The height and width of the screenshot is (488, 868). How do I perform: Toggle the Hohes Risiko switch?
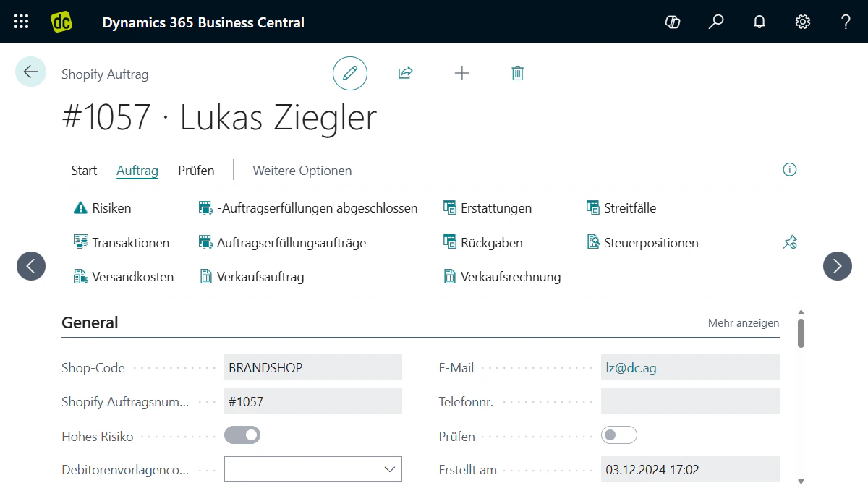242,435
